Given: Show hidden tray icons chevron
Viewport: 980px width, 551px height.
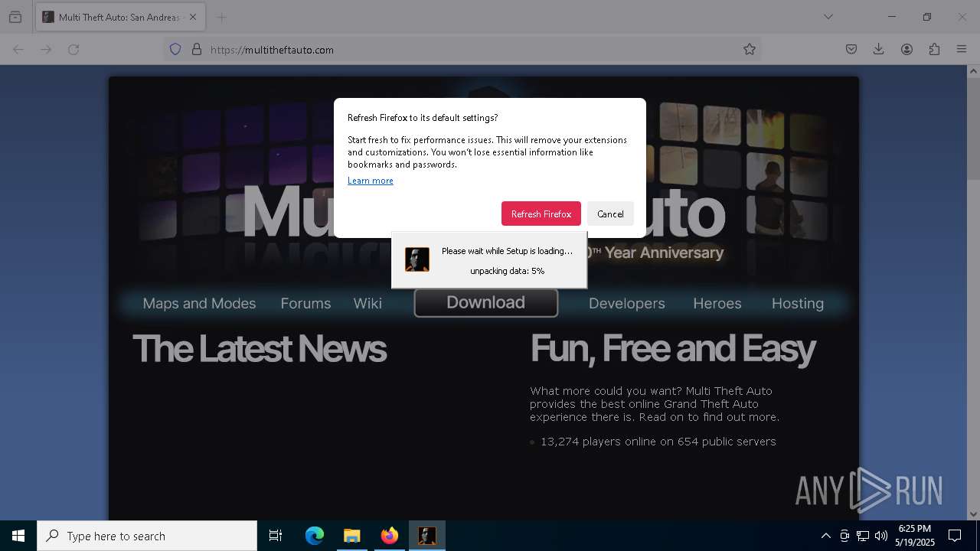Looking at the screenshot, I should [x=825, y=536].
